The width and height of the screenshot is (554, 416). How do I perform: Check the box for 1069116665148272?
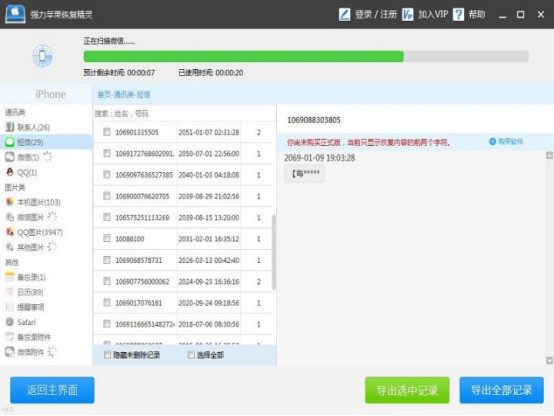pos(107,324)
